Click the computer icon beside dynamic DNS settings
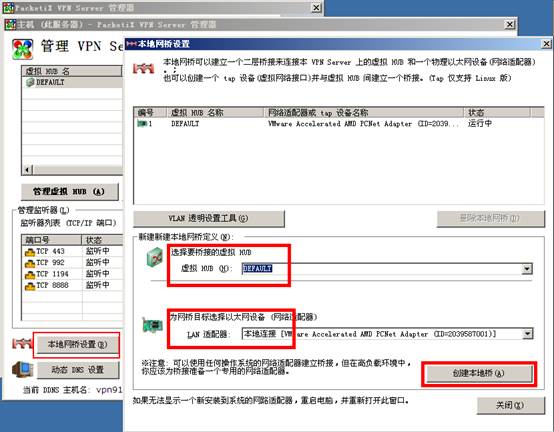 (x=23, y=369)
